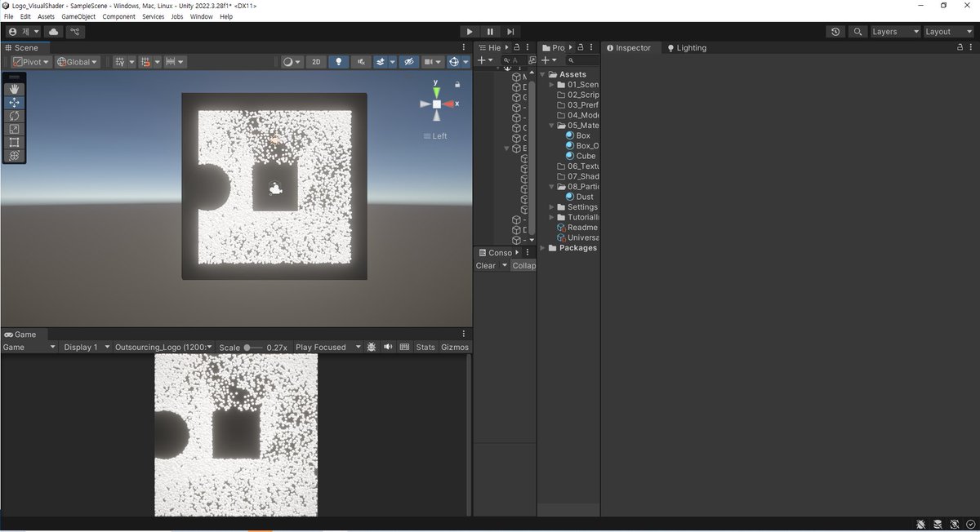Viewport: 980px width, 532px height.
Task: Toggle the Inspector panel lock
Action: pyautogui.click(x=960, y=48)
